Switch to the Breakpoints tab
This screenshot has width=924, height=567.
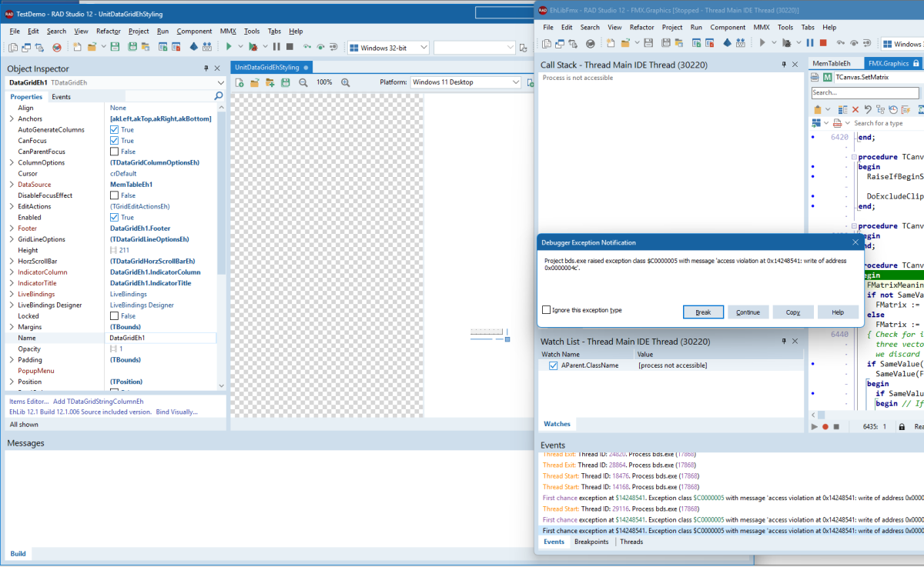tap(593, 542)
